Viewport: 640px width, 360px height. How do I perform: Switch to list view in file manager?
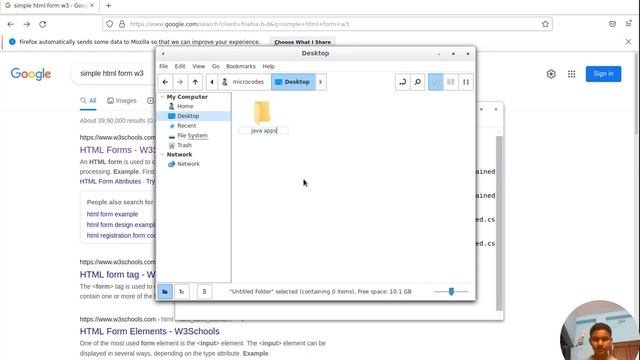451,82
